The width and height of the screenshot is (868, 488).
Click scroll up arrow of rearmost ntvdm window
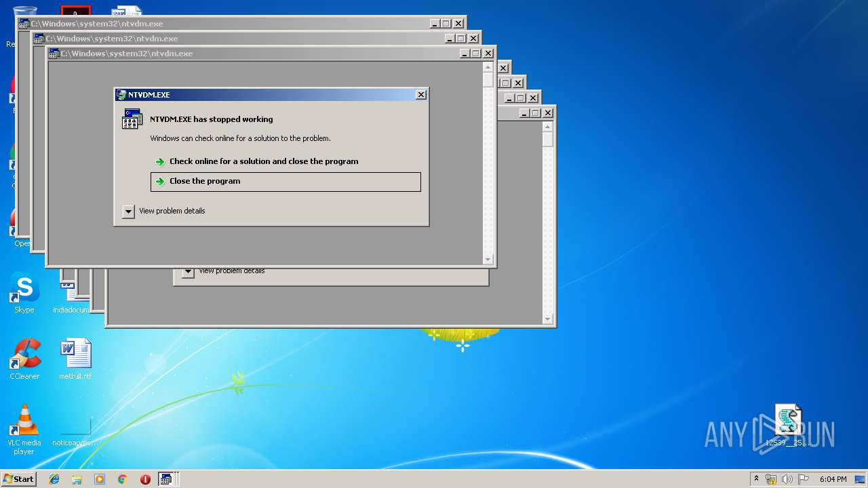pos(548,127)
